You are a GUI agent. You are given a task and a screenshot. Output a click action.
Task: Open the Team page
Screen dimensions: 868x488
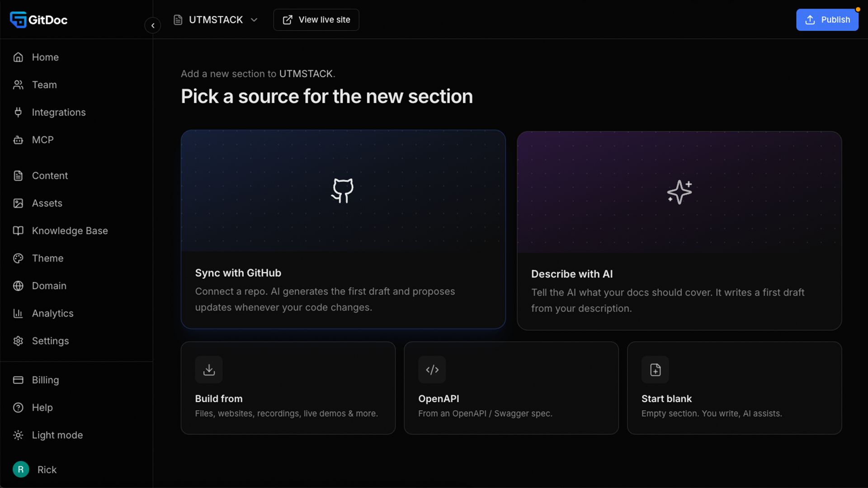(x=44, y=85)
